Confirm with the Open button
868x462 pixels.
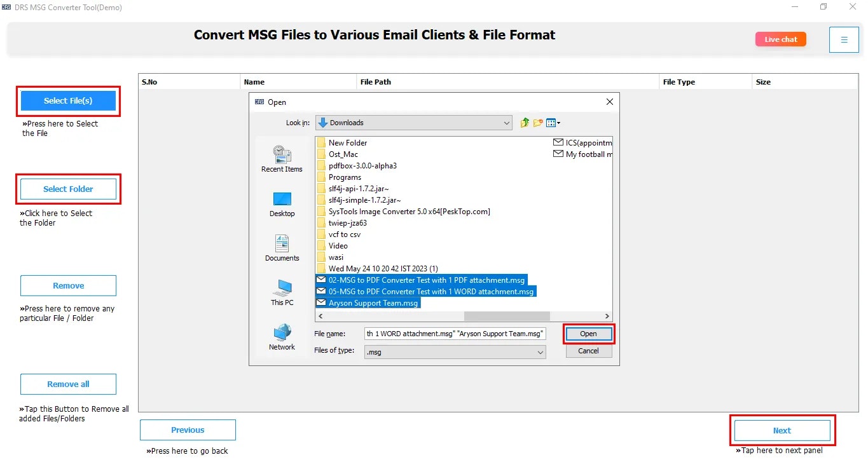588,334
